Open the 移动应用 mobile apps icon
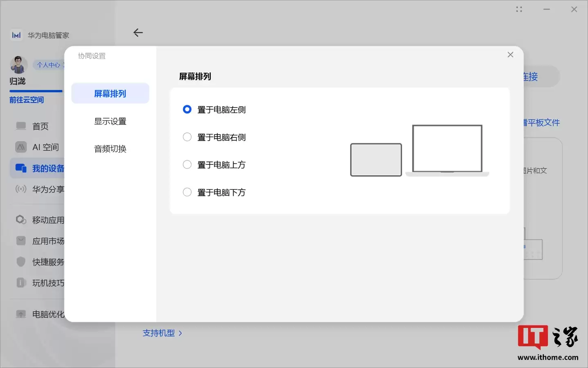Viewport: 588px width, 368px height. tap(20, 220)
